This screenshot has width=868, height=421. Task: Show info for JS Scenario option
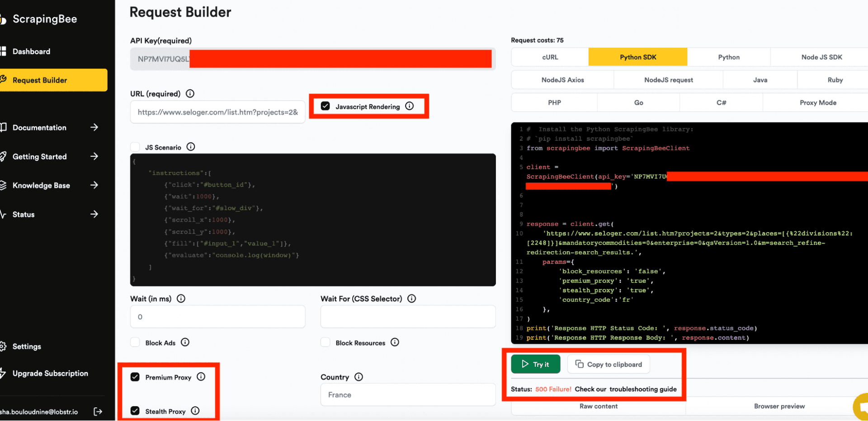pyautogui.click(x=191, y=147)
